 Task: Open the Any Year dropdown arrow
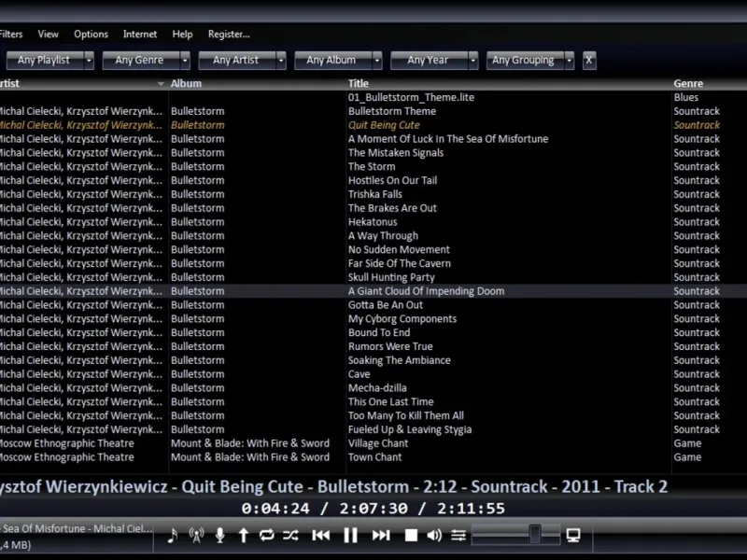coord(473,61)
